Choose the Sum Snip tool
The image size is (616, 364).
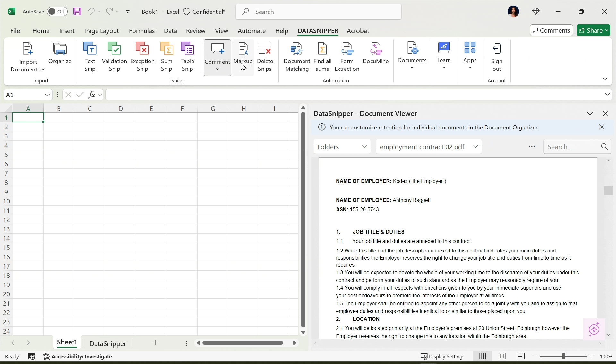[x=167, y=57]
